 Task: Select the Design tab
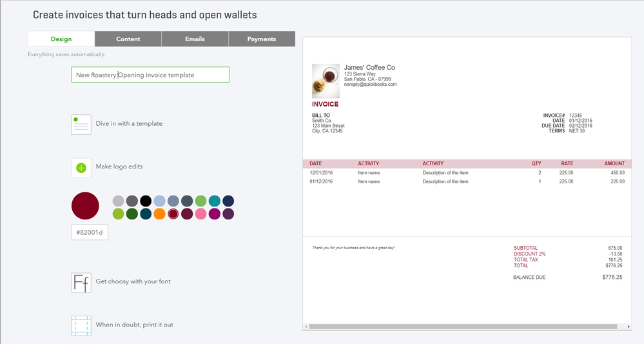[x=61, y=39]
